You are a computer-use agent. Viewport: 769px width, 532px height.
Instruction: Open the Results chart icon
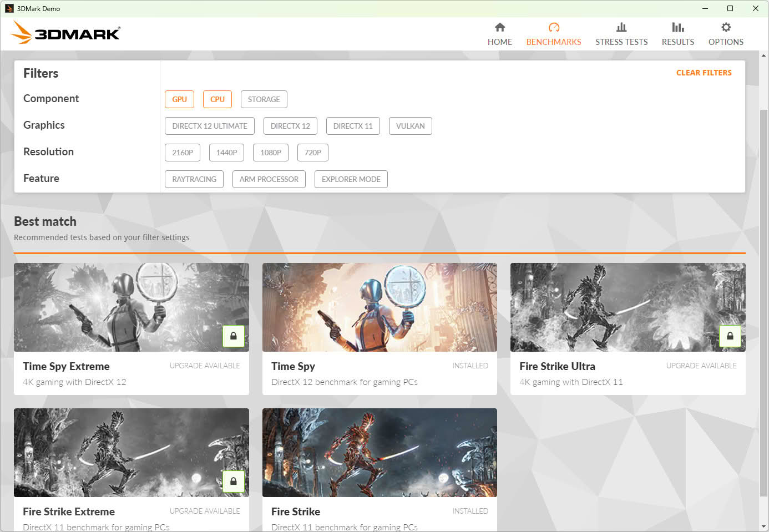pyautogui.click(x=677, y=27)
